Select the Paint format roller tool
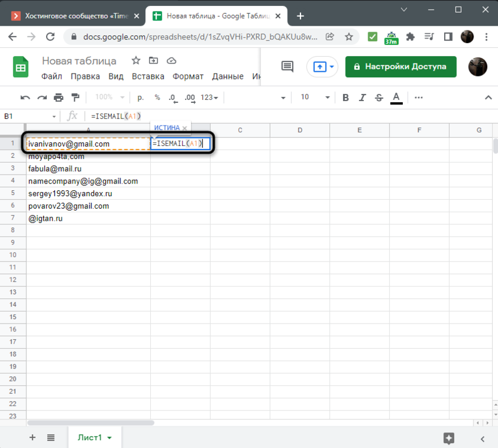 coord(75,97)
